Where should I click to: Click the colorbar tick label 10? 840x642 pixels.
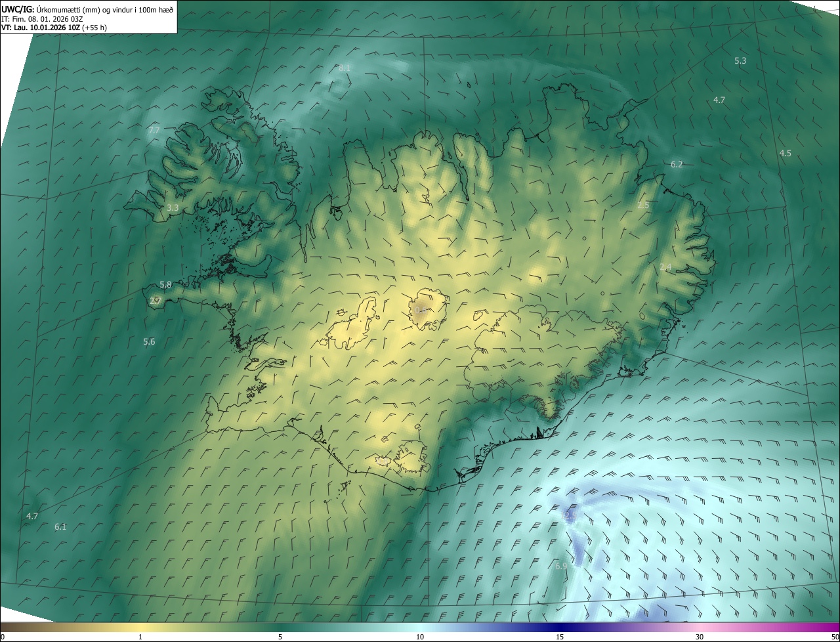click(420, 637)
